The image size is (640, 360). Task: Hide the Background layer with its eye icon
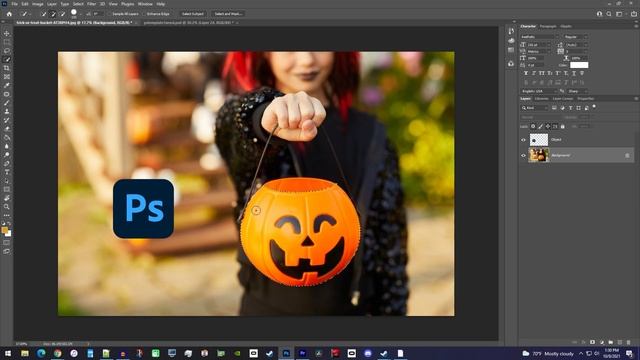point(523,156)
